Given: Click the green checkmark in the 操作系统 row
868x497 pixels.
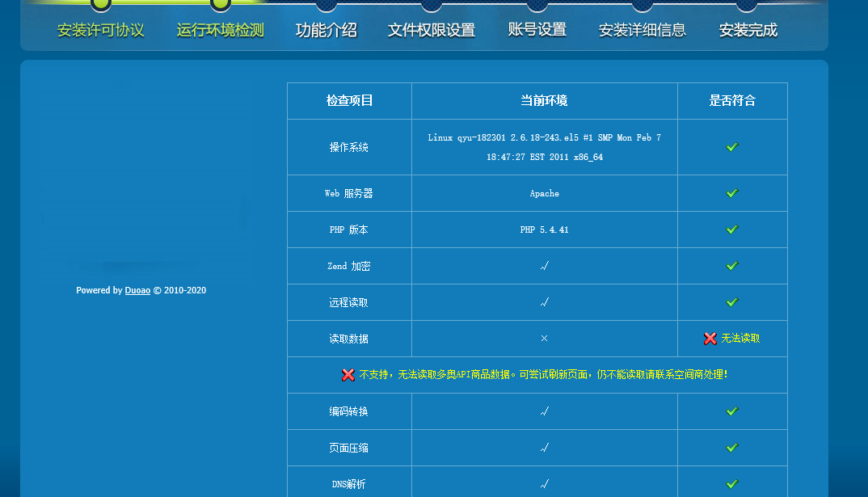Looking at the screenshot, I should point(731,147).
